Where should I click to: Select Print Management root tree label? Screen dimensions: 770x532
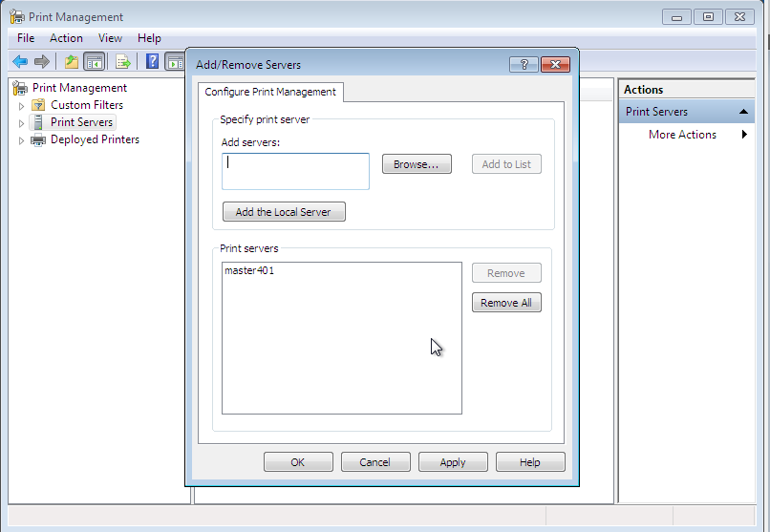coord(79,88)
